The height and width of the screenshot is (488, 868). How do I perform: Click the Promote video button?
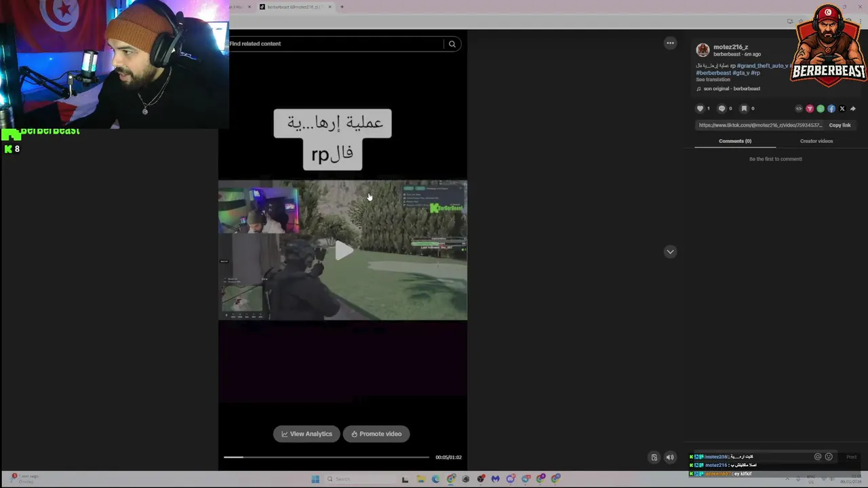[376, 434]
